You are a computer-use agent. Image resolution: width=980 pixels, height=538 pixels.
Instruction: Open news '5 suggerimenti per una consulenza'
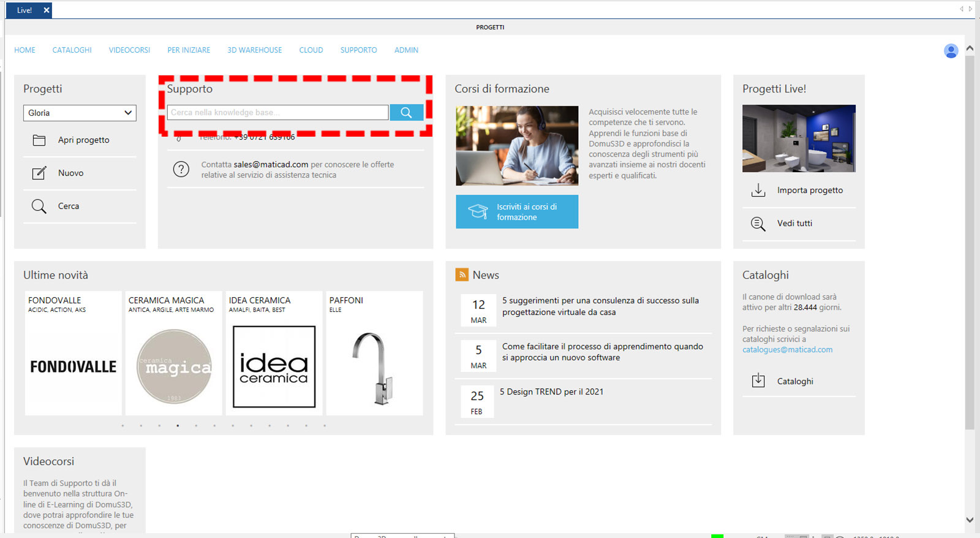pos(600,306)
